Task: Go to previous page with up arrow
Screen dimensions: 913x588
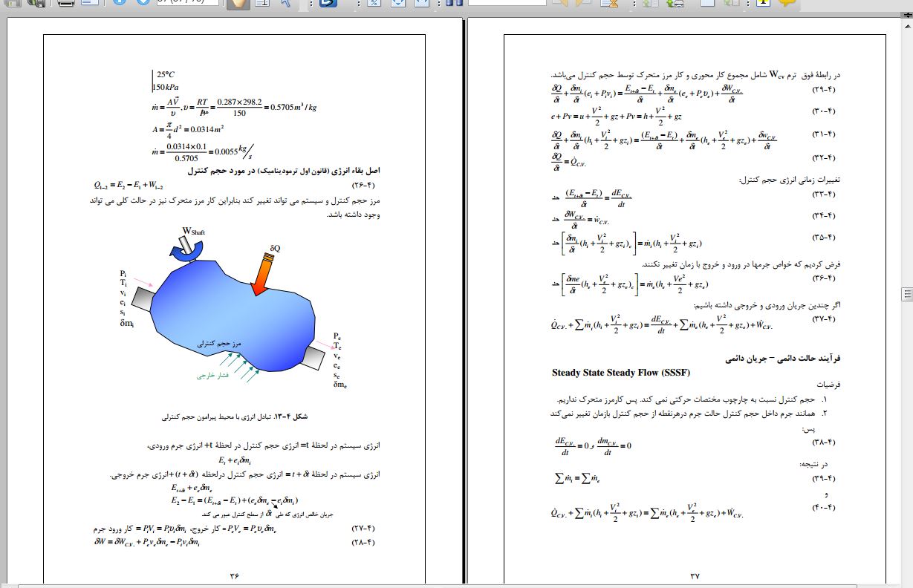Action: tap(120, 4)
